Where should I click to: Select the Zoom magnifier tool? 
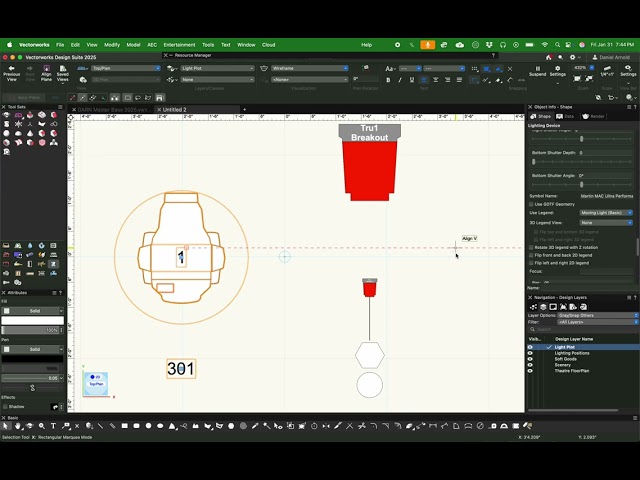click(42, 426)
